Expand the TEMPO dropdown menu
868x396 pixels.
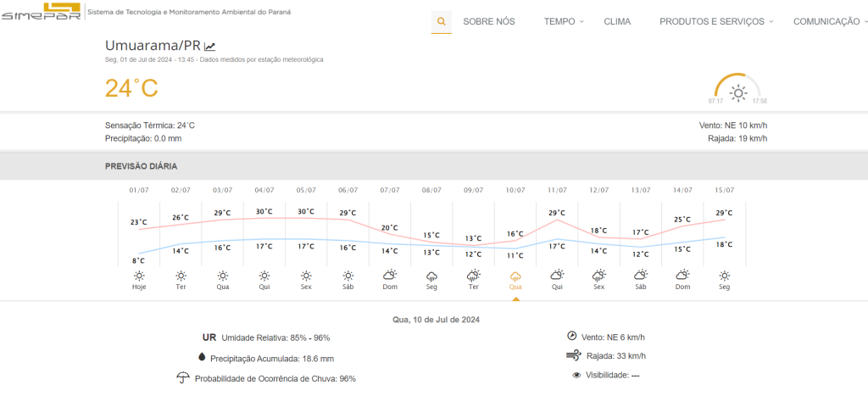564,22
